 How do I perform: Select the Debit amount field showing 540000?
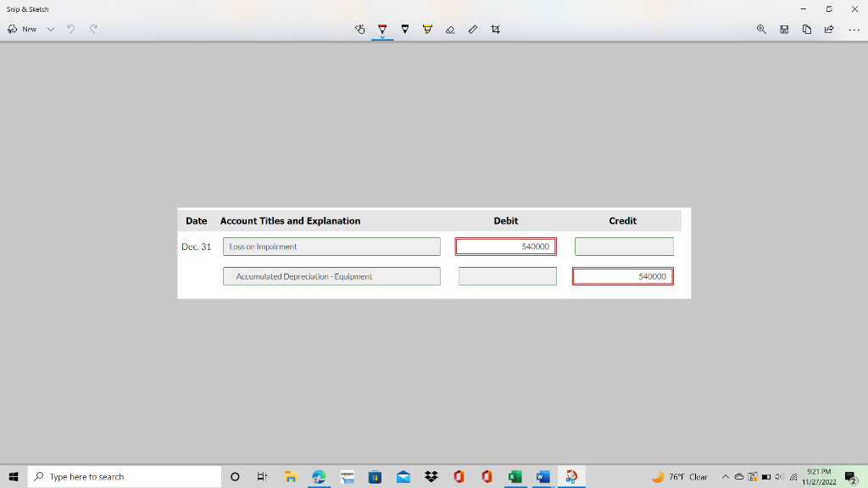(x=505, y=246)
